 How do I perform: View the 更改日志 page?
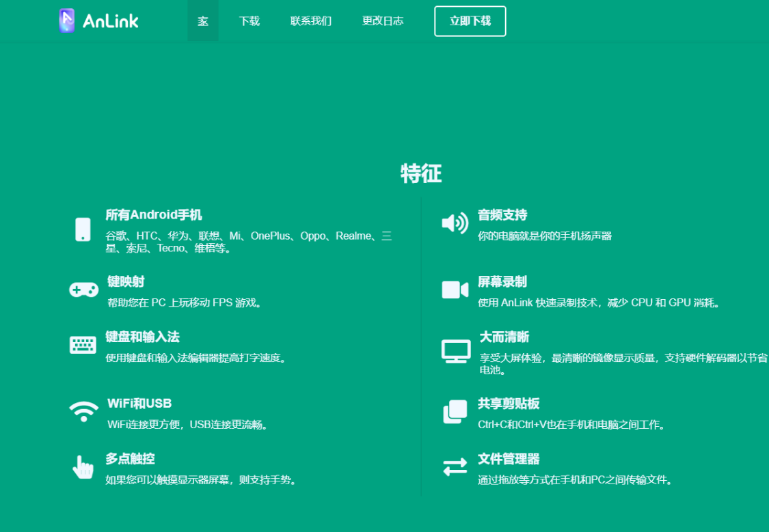[382, 20]
